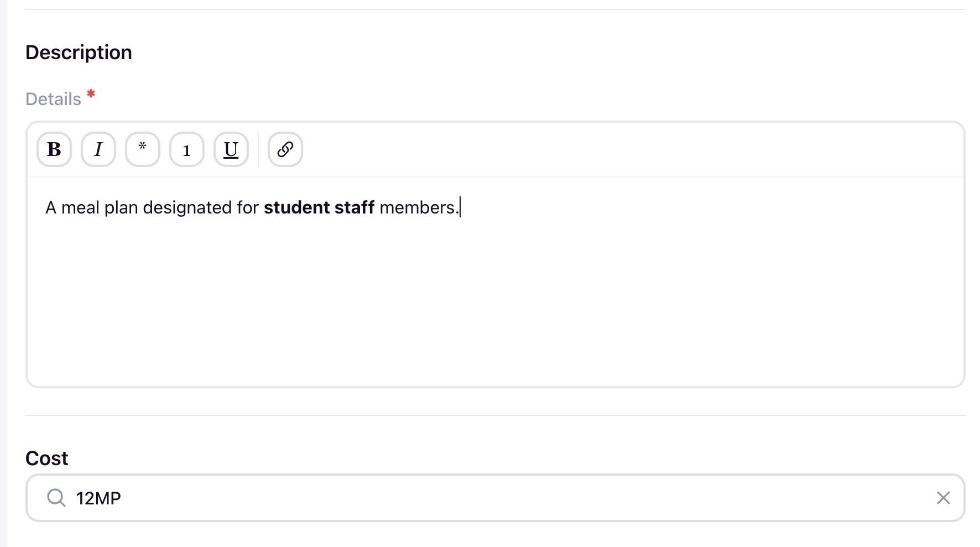Viewport: 980px width, 547px height.
Task: Click the 'Description' section heading
Action: 79,53
